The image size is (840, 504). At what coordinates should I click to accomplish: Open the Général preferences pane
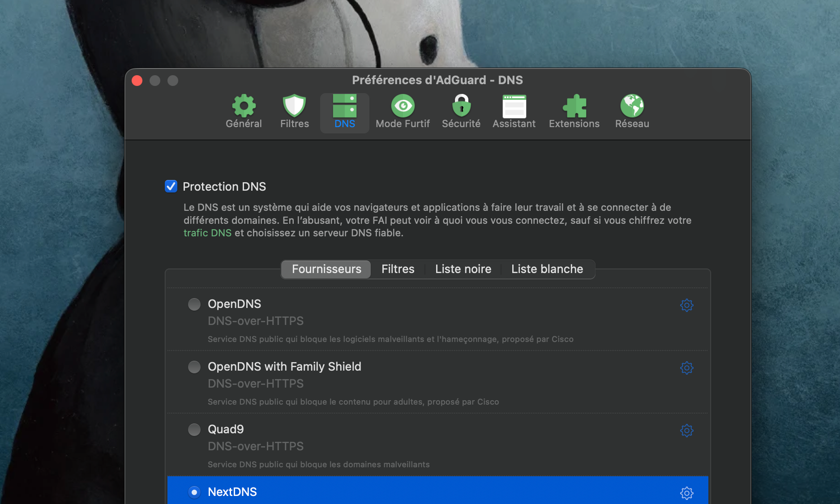tap(244, 112)
